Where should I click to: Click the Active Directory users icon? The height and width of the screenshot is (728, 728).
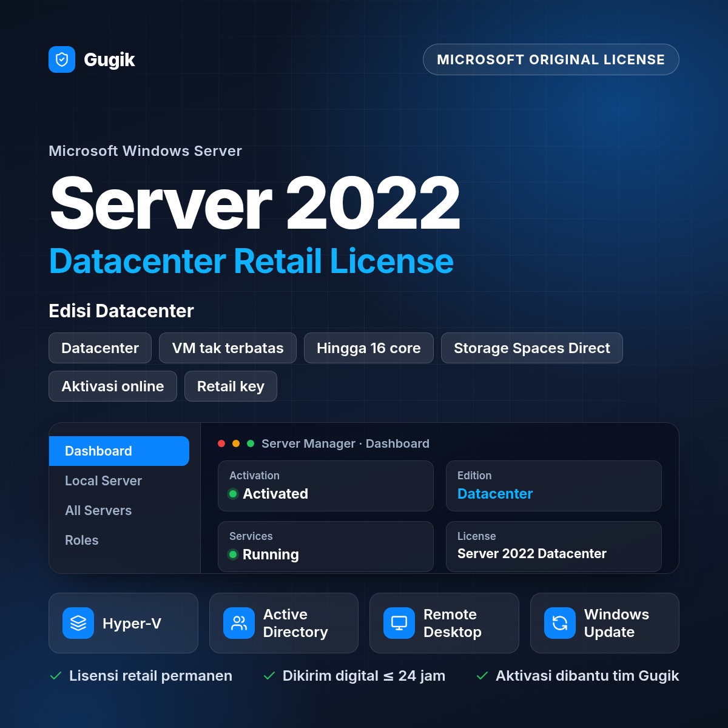tap(239, 623)
